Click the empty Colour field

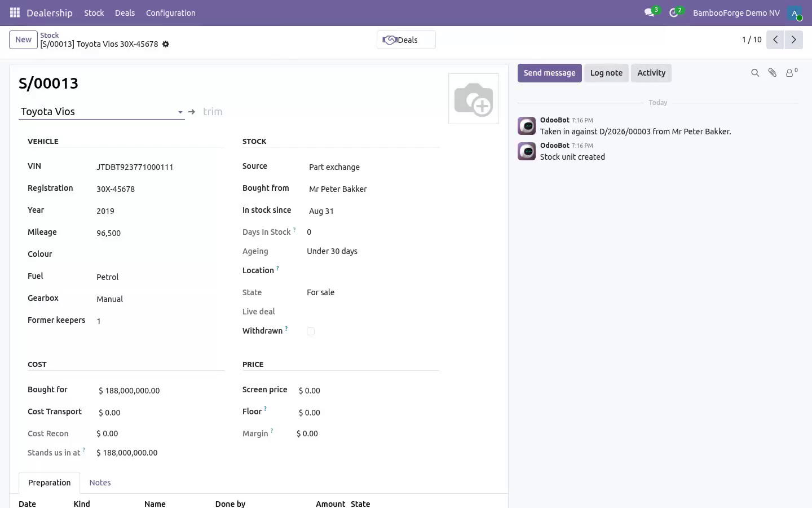tap(160, 255)
